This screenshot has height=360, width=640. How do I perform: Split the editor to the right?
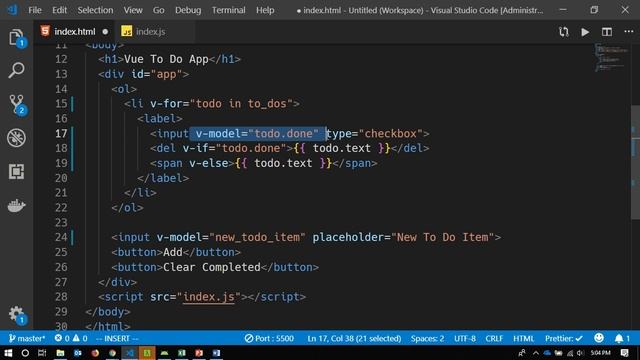[607, 32]
